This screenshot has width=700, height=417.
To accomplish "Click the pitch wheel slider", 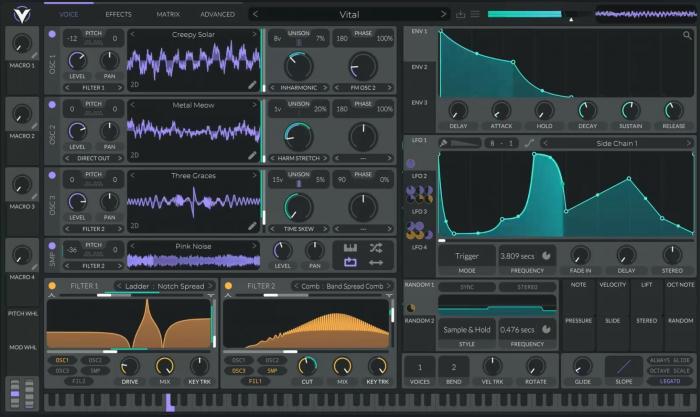I will [15, 393].
